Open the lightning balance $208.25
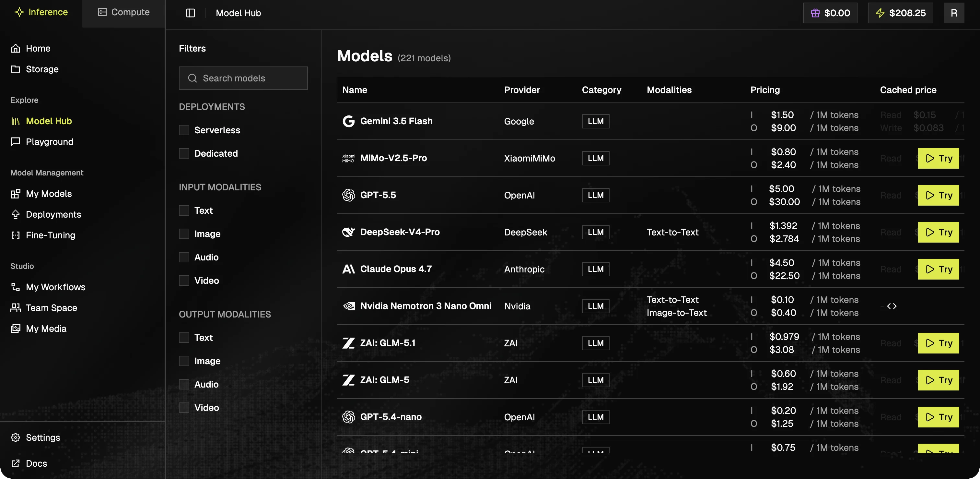Viewport: 980px width, 479px height. pos(900,13)
